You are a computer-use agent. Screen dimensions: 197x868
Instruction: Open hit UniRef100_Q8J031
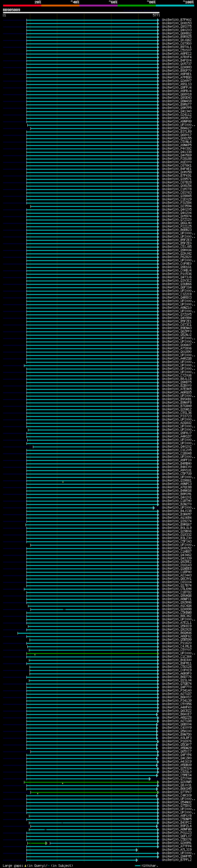tap(176, 785)
